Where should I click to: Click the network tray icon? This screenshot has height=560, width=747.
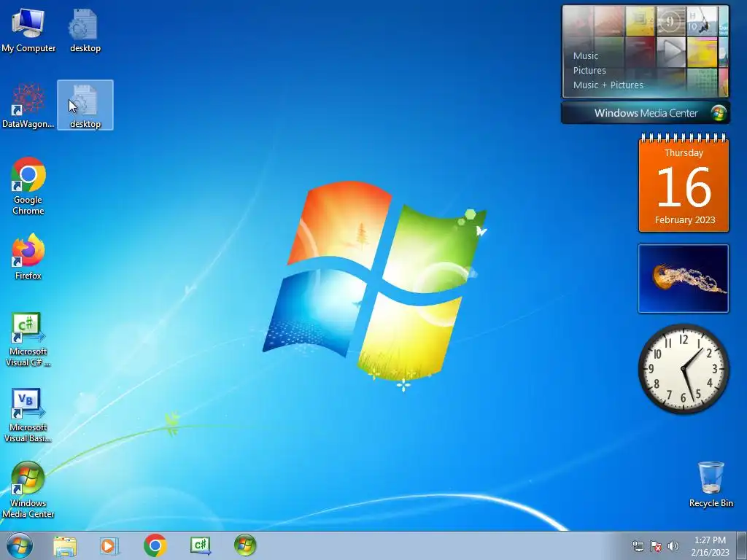point(638,546)
